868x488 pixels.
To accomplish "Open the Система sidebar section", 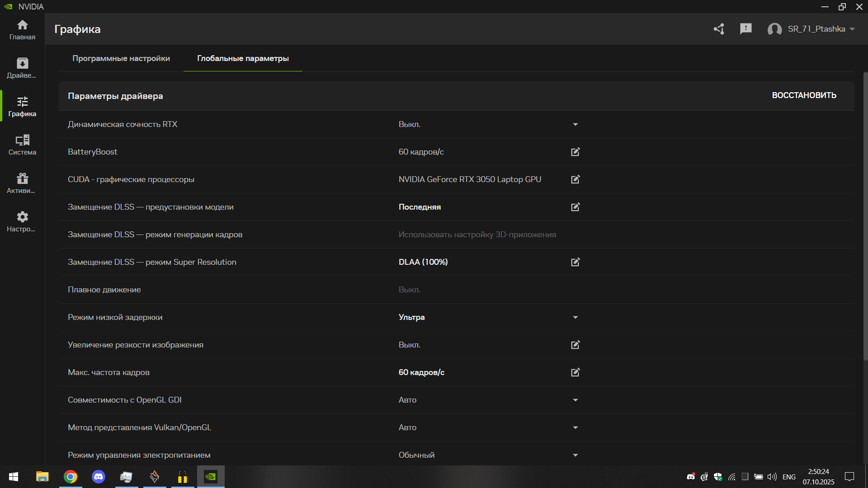I will [x=22, y=145].
